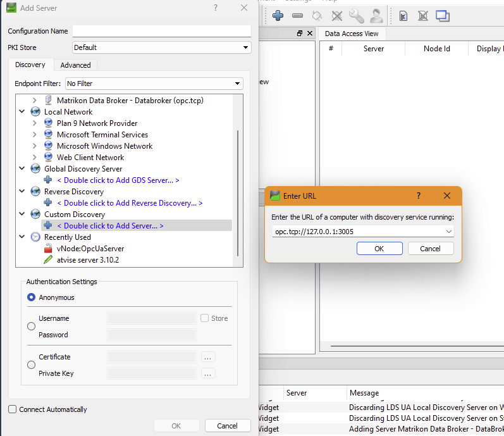This screenshot has height=436, width=504.
Task: Collapse Recently Used node
Action: click(x=22, y=237)
